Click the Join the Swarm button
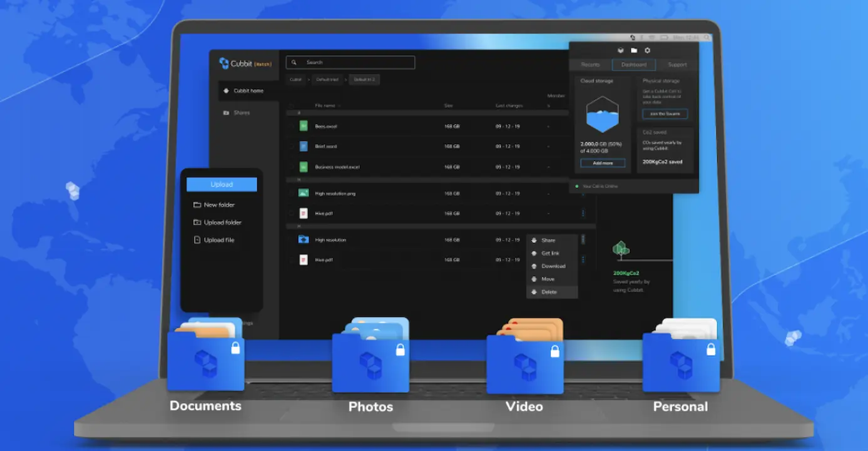The width and height of the screenshot is (868, 451). 665,114
